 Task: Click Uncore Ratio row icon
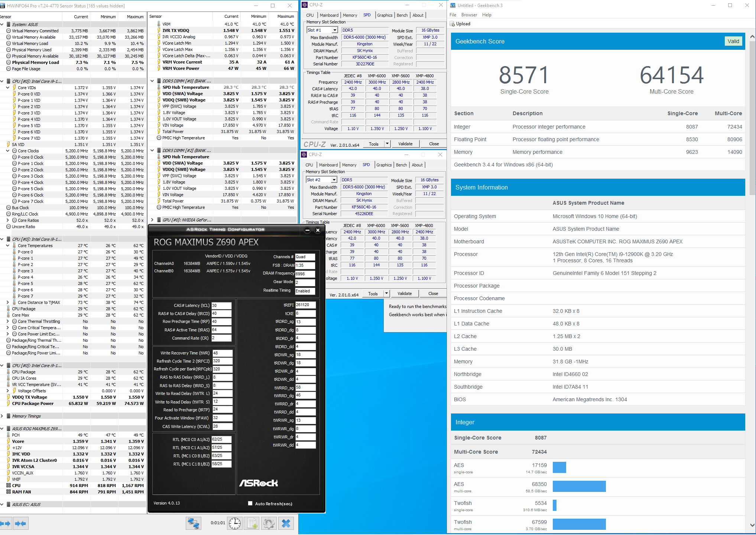click(8, 227)
